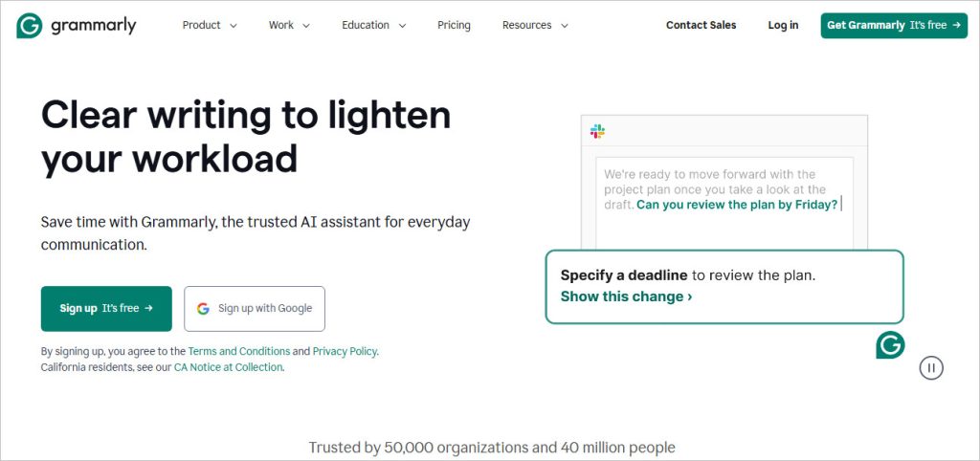Click the floating Grammarly G badge
Viewport: 980px width, 461px height.
(890, 345)
